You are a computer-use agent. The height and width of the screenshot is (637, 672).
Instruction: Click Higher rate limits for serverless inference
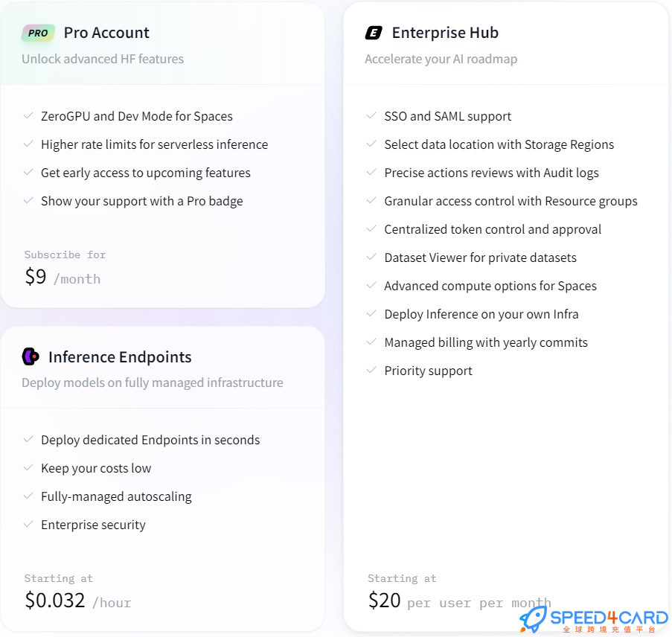tap(154, 144)
